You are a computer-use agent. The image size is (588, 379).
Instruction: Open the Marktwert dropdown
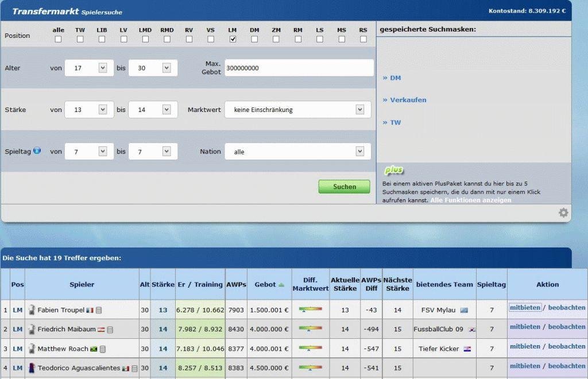(297, 109)
